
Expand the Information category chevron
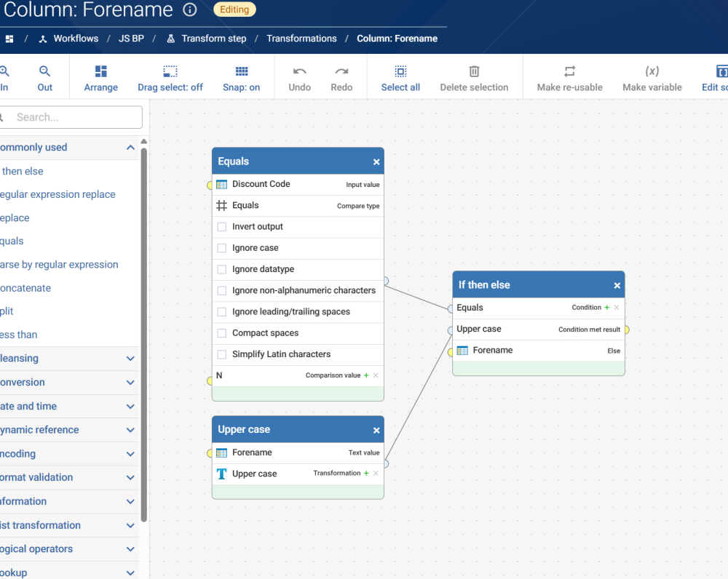[x=130, y=501]
